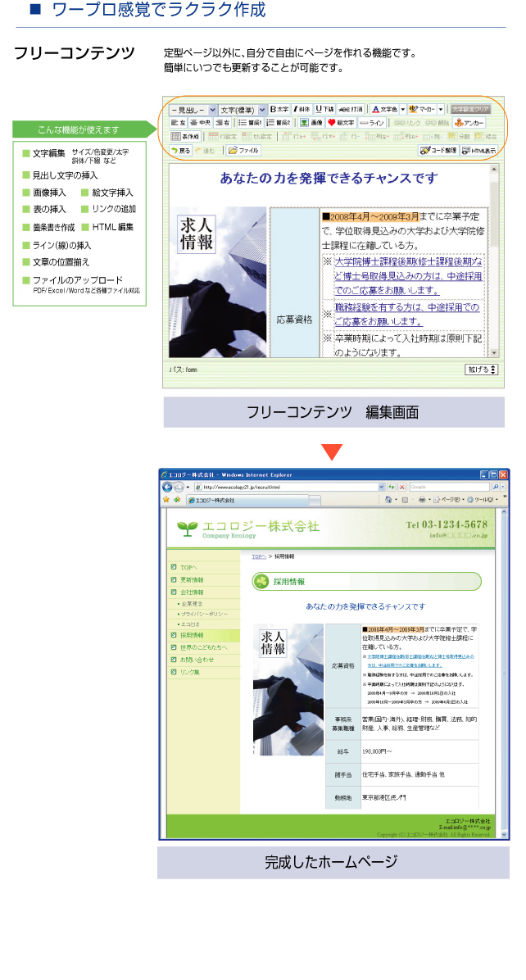Insert an image (画像)
526x980 pixels.
point(310,123)
